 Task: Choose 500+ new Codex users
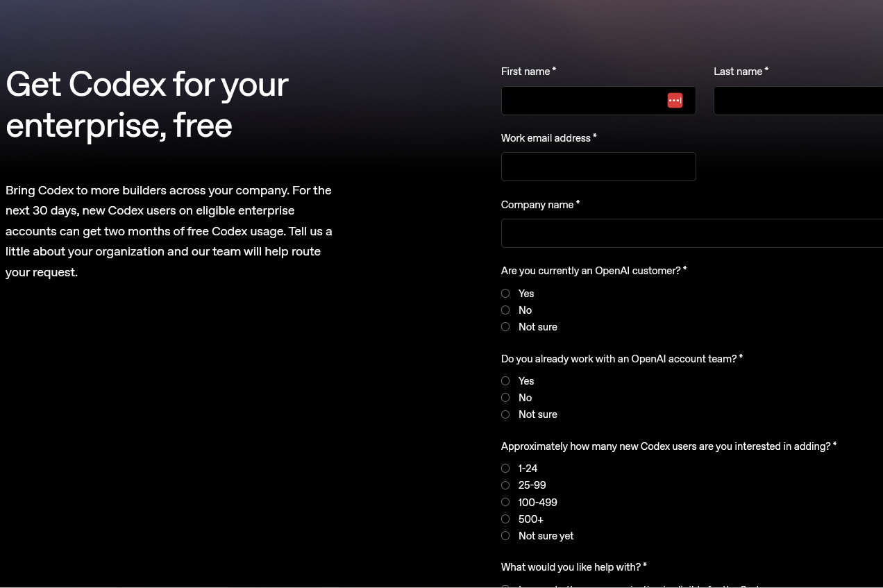click(x=505, y=519)
